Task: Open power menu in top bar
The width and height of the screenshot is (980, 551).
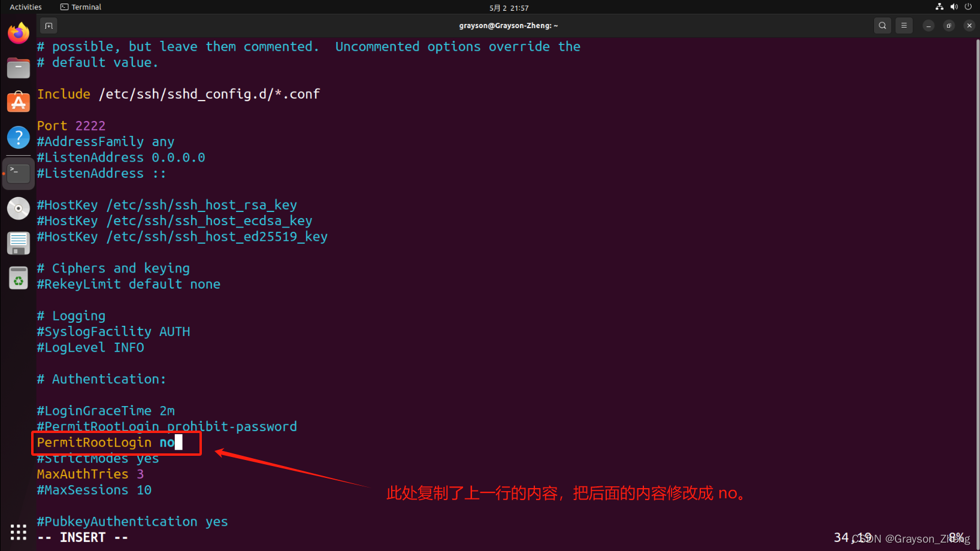Action: tap(968, 7)
